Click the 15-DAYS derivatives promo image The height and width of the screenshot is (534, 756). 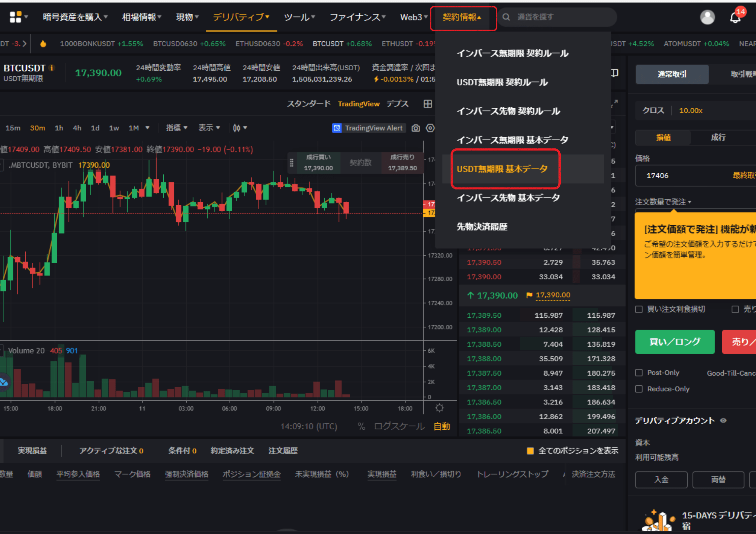point(658,521)
